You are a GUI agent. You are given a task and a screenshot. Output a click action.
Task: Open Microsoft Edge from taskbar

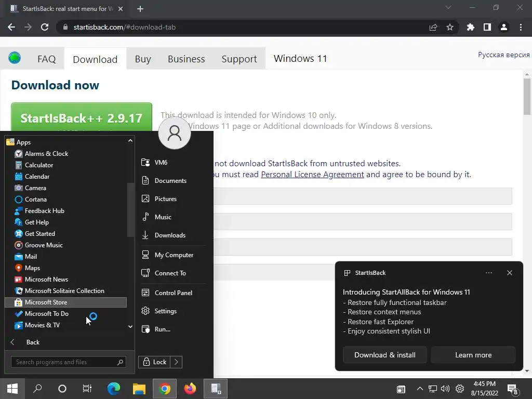[114, 389]
